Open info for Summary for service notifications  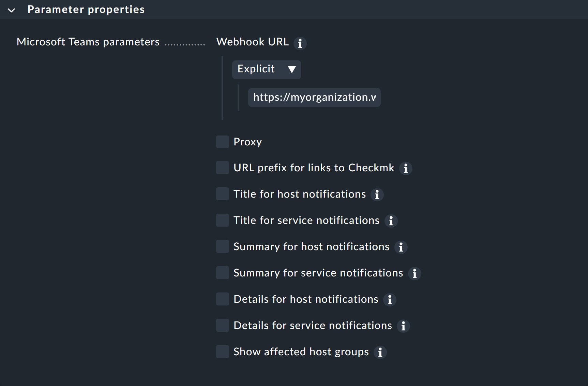414,273
